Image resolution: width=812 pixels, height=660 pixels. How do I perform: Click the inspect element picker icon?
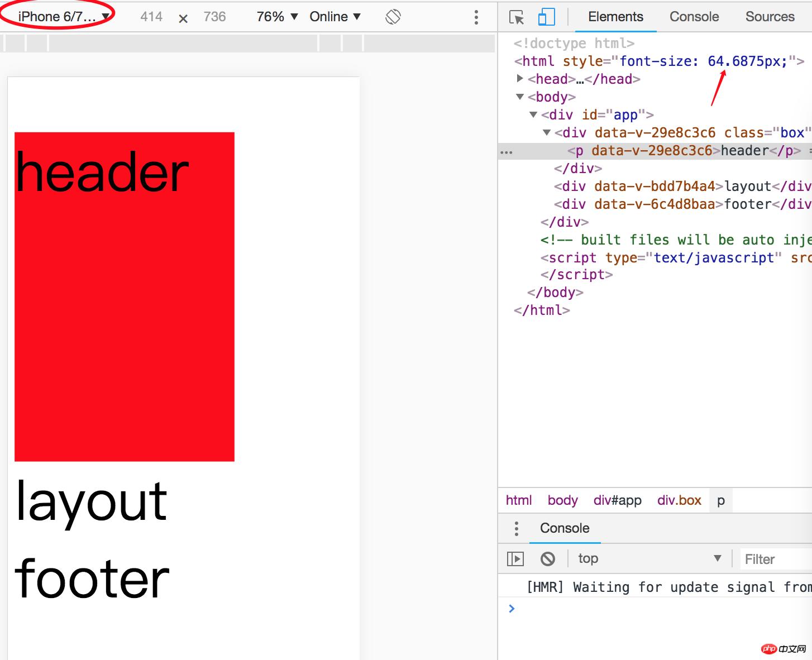(517, 17)
